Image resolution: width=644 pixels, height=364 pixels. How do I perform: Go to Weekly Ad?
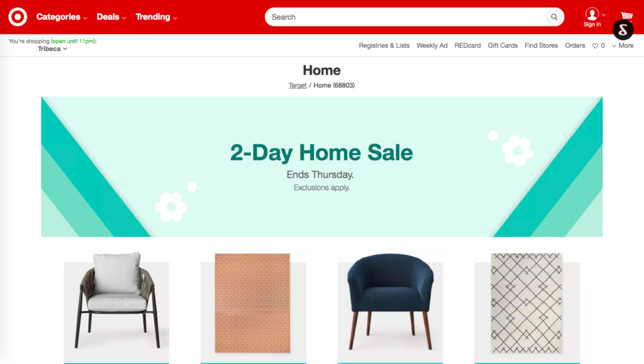click(432, 45)
